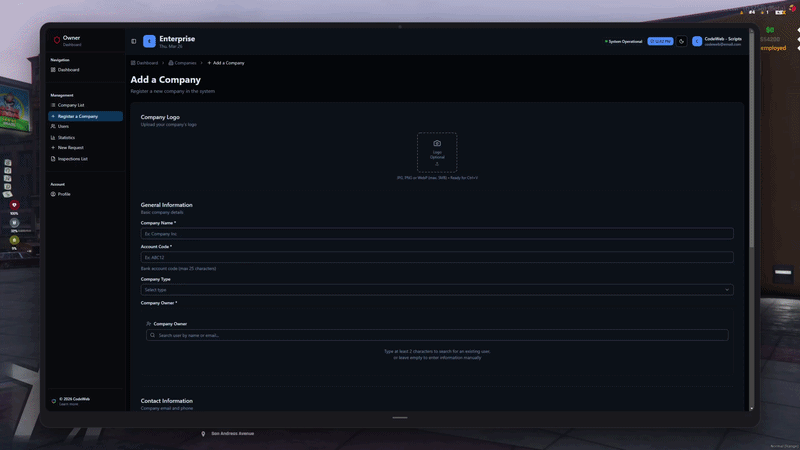This screenshot has width=800, height=450.
Task: Open Company List in sidebar
Action: click(x=70, y=105)
